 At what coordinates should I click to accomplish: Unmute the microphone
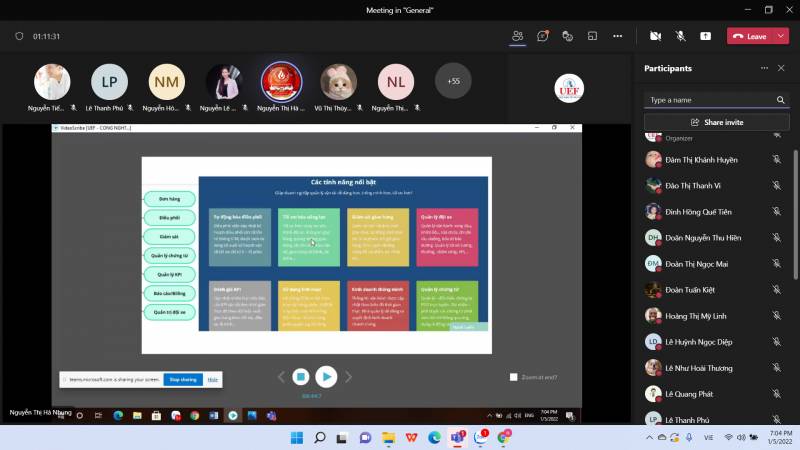(x=680, y=36)
